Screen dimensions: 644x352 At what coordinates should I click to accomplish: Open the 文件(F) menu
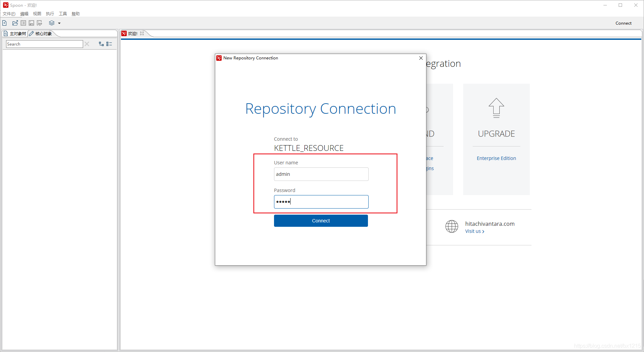tap(9, 14)
